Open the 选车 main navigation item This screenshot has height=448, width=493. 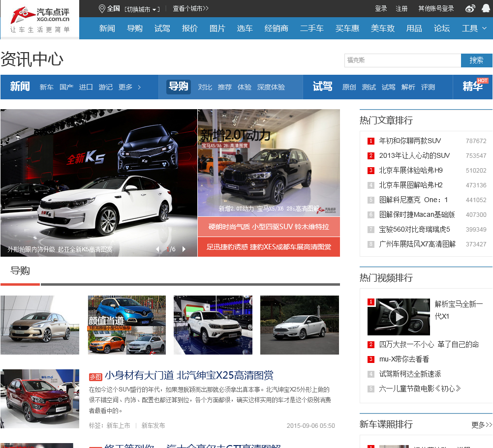[x=245, y=28]
